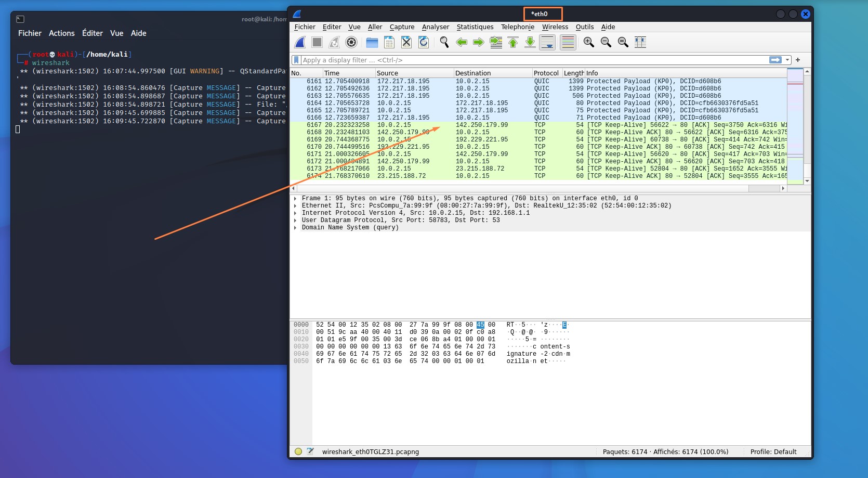Zoom in on the packet list text

[589, 42]
